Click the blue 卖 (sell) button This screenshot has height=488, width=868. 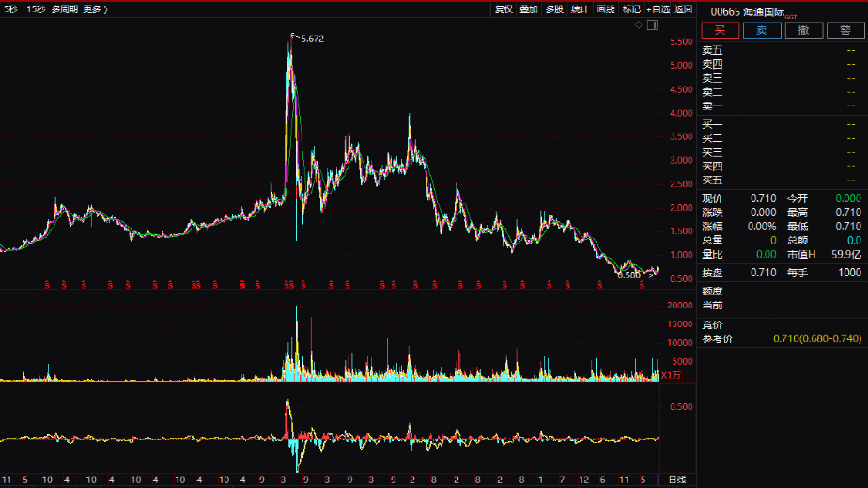pyautogui.click(x=762, y=30)
